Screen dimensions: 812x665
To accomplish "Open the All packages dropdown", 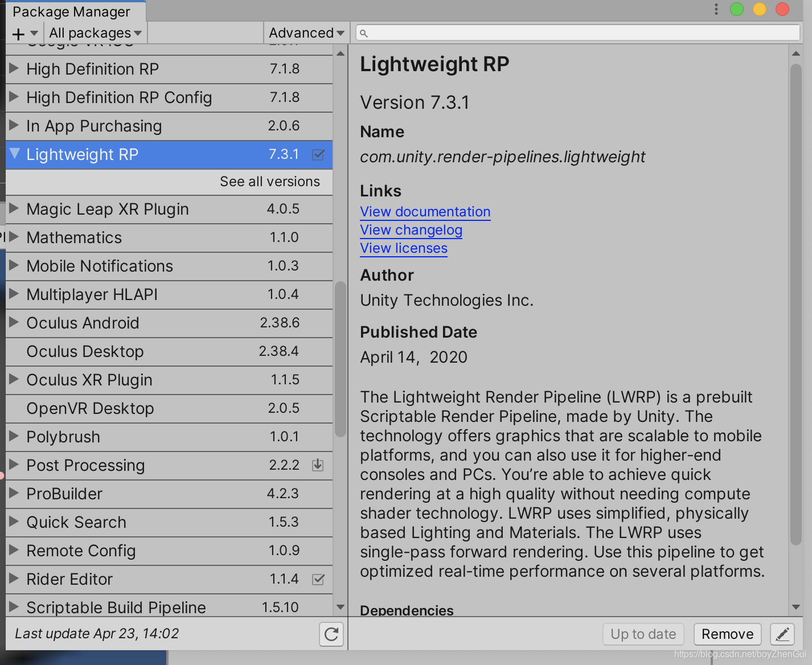I will pos(96,33).
